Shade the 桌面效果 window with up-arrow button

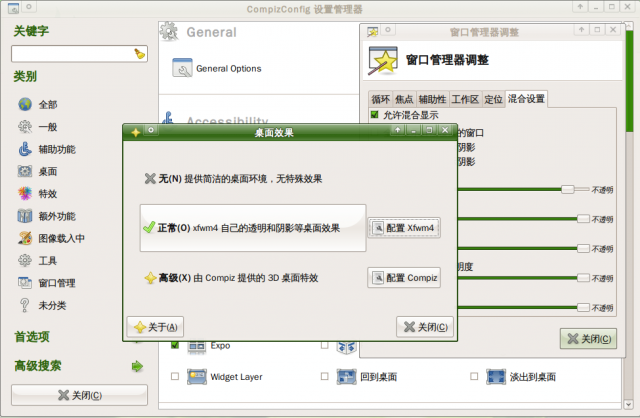point(398,130)
